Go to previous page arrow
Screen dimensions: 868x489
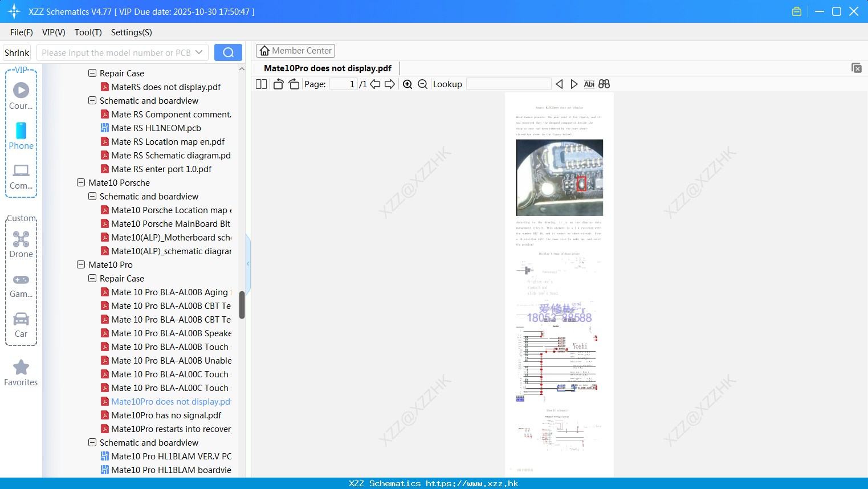[x=375, y=84]
